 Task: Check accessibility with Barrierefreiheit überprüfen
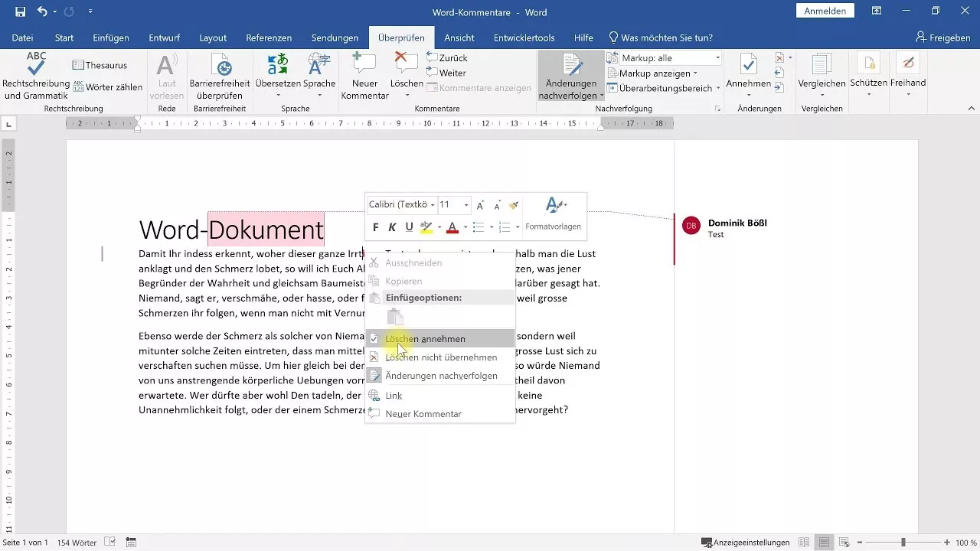point(221,75)
